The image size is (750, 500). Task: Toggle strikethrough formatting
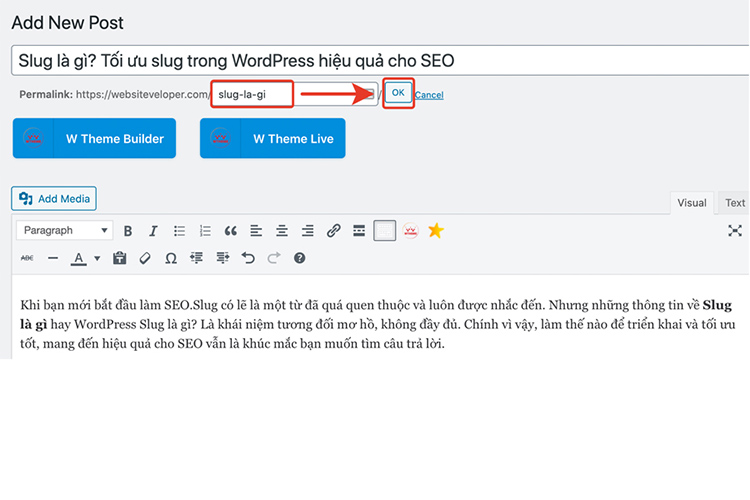27,258
